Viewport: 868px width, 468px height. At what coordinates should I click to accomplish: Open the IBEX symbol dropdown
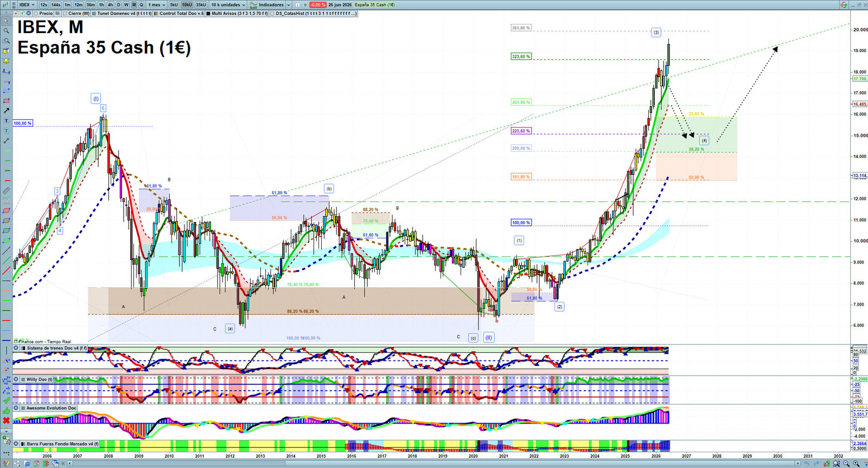click(x=26, y=4)
